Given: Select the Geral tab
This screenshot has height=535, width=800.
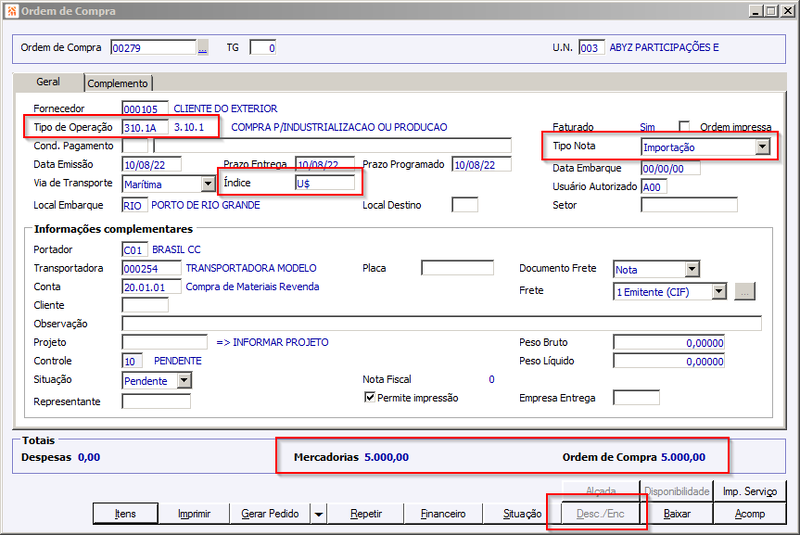Looking at the screenshot, I should tap(48, 82).
